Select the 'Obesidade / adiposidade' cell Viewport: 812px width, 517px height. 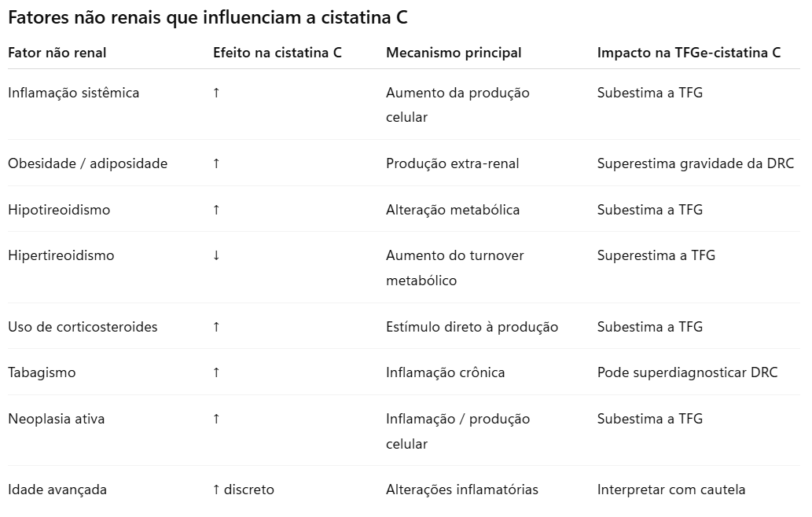tap(88, 163)
